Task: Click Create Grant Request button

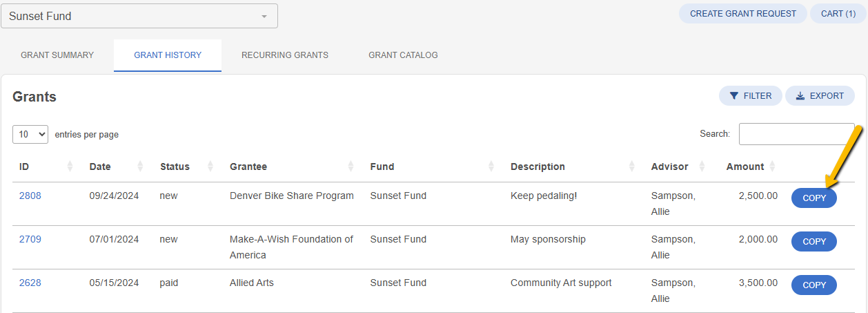Action: [743, 14]
